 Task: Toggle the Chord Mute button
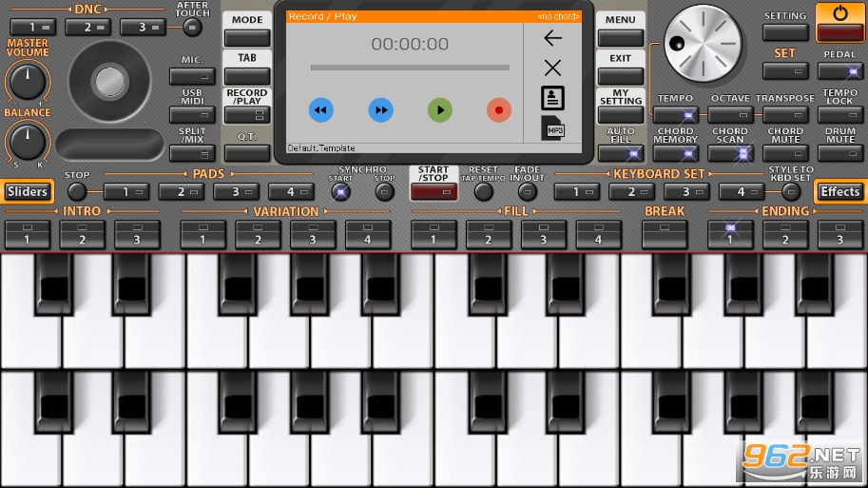point(785,153)
